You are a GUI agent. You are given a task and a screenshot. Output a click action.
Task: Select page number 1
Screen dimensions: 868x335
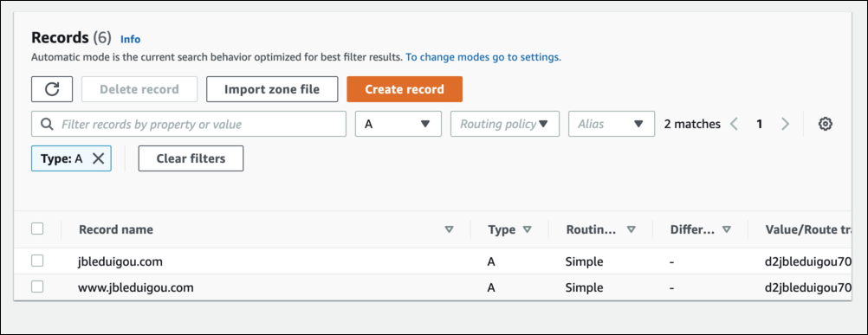760,124
